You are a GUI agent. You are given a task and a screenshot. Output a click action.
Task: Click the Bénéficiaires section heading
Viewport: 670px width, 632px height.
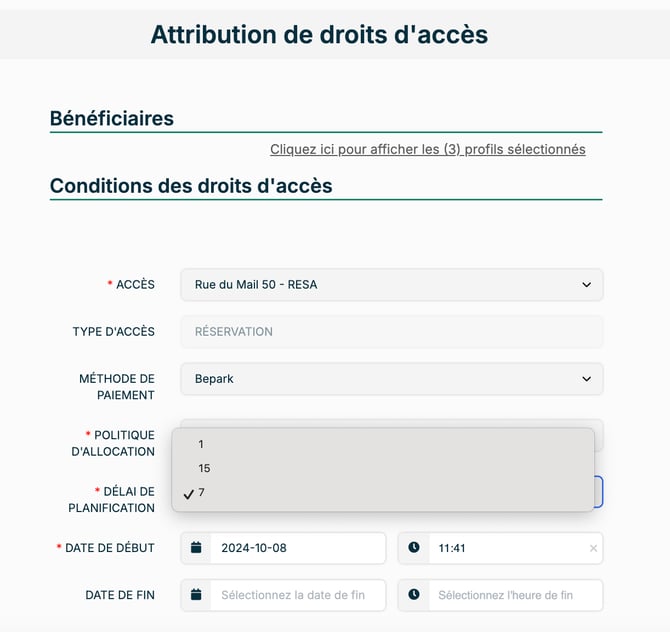(112, 118)
